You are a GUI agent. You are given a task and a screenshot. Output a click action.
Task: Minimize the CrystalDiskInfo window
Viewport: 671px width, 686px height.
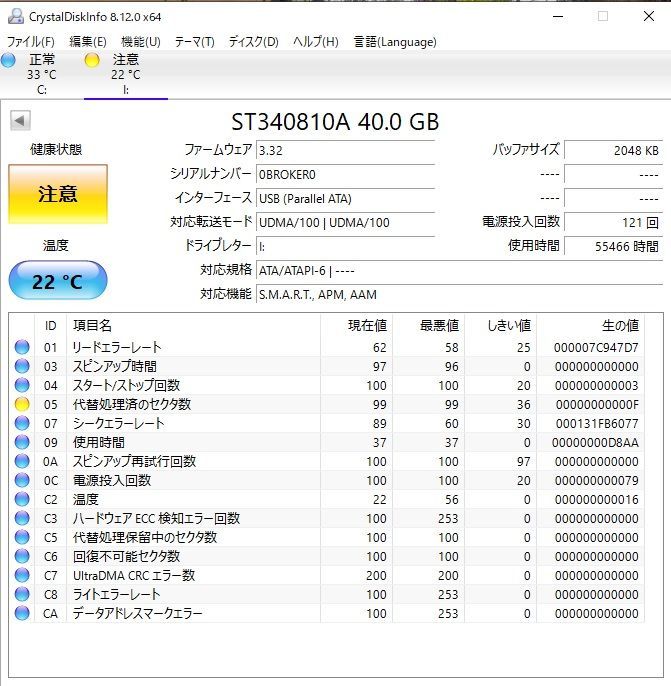[x=558, y=17]
